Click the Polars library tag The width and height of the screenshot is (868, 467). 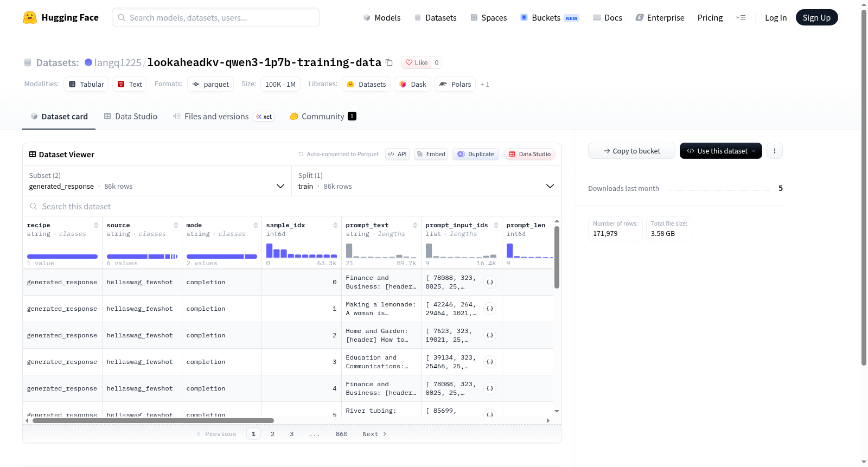pyautogui.click(x=455, y=84)
